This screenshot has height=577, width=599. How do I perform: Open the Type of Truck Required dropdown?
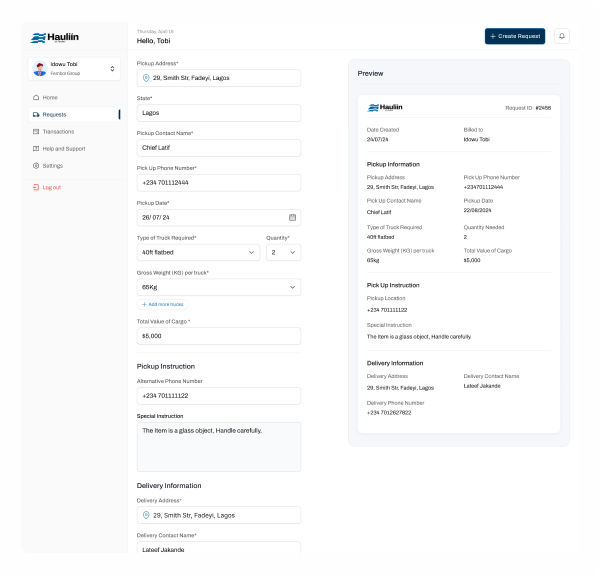click(198, 252)
